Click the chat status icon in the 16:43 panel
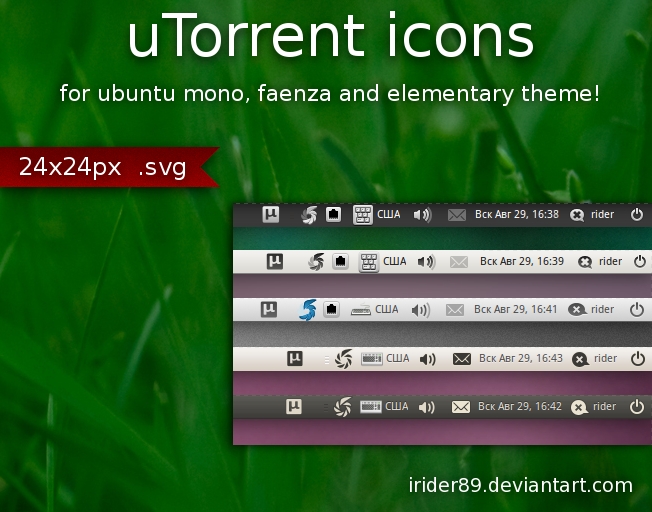652x512 pixels. point(580,359)
